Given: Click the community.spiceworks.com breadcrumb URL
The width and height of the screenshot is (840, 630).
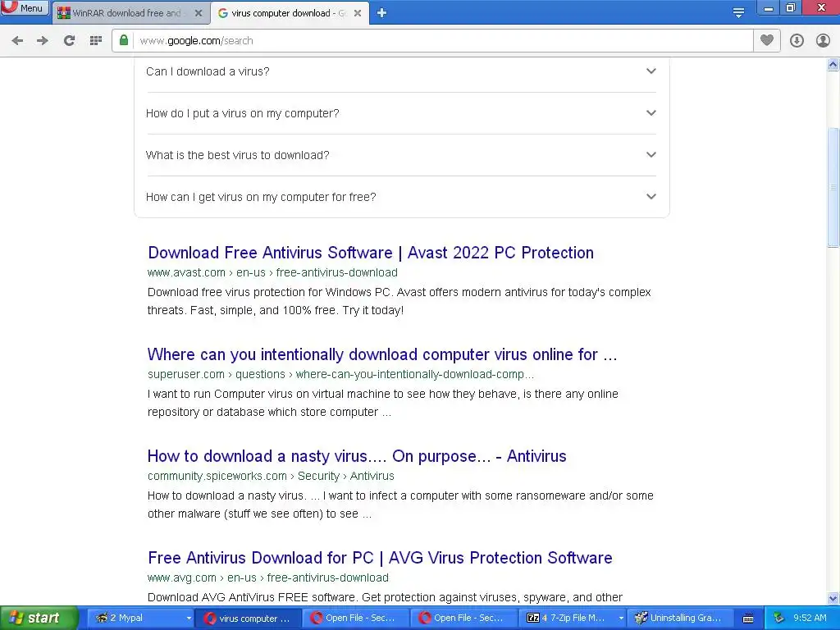Looking at the screenshot, I should 271,476.
